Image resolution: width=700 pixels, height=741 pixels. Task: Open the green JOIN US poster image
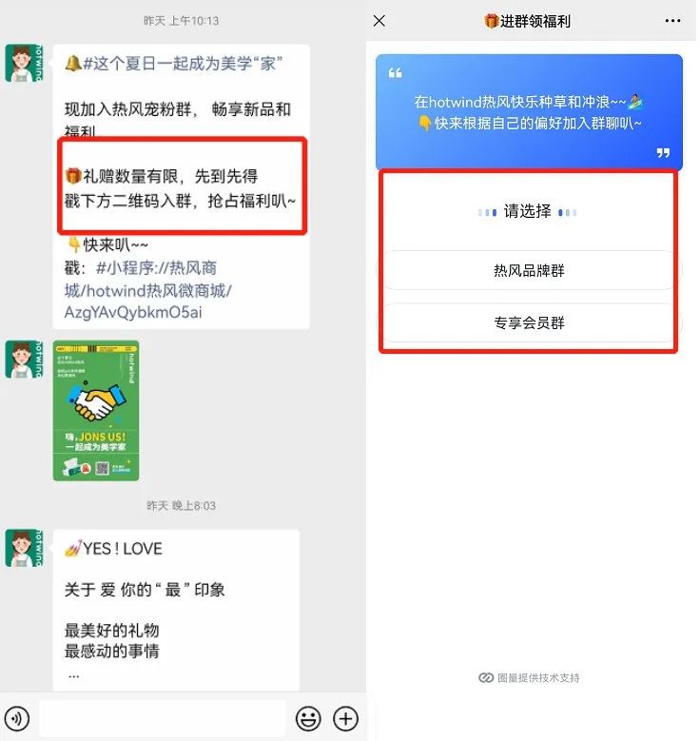(x=96, y=411)
